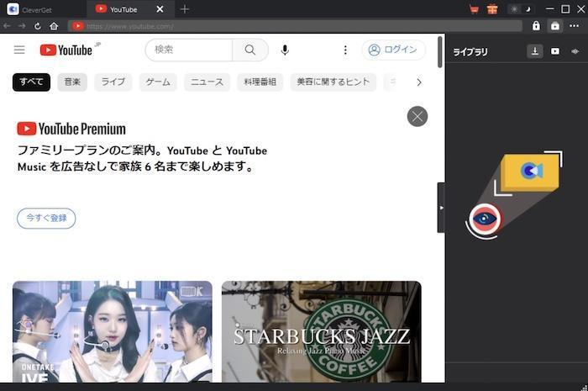This screenshot has width=588, height=391.
Task: Select the 音楽 category chip
Action: click(x=72, y=82)
